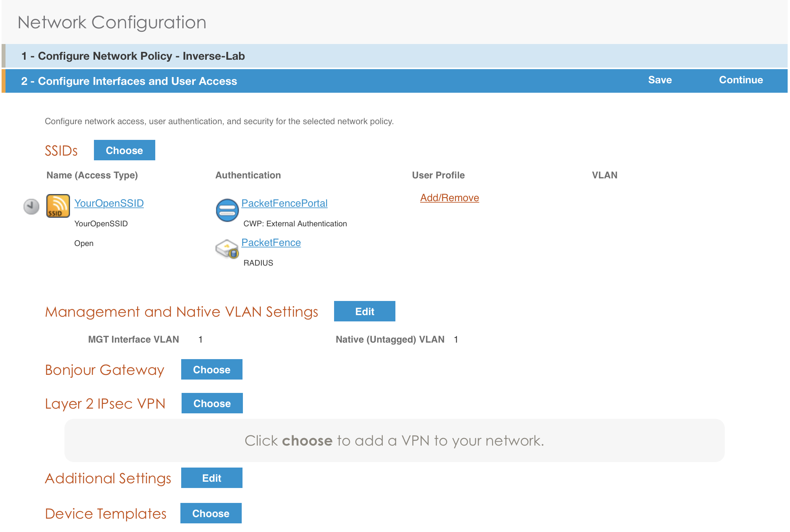Open the YourOpenSSID link

tap(109, 203)
